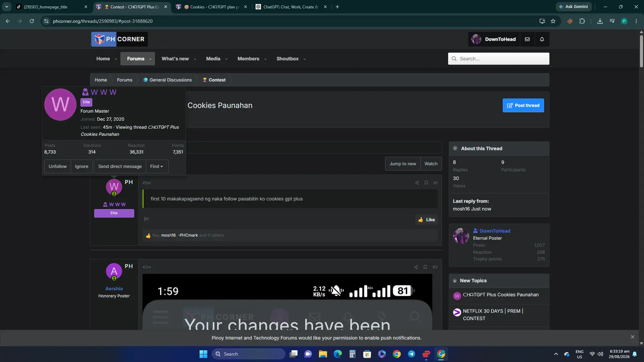Click the Unfollow button

(58, 167)
